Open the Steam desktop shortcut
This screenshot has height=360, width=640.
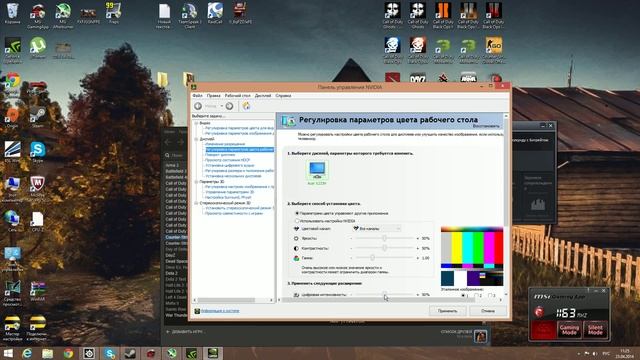click(x=38, y=118)
